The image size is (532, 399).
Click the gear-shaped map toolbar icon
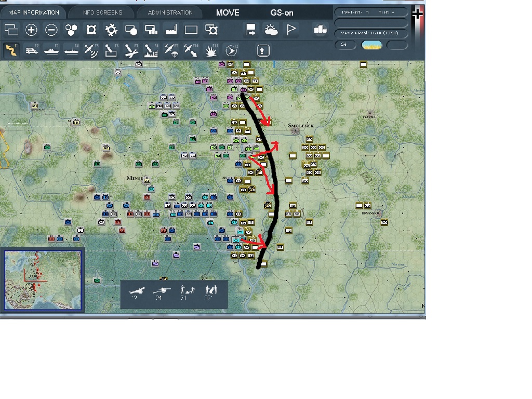click(111, 30)
